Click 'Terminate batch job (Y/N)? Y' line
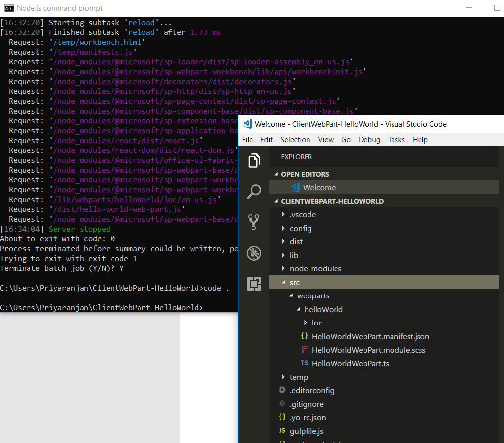The height and width of the screenshot is (443, 504). tap(62, 268)
